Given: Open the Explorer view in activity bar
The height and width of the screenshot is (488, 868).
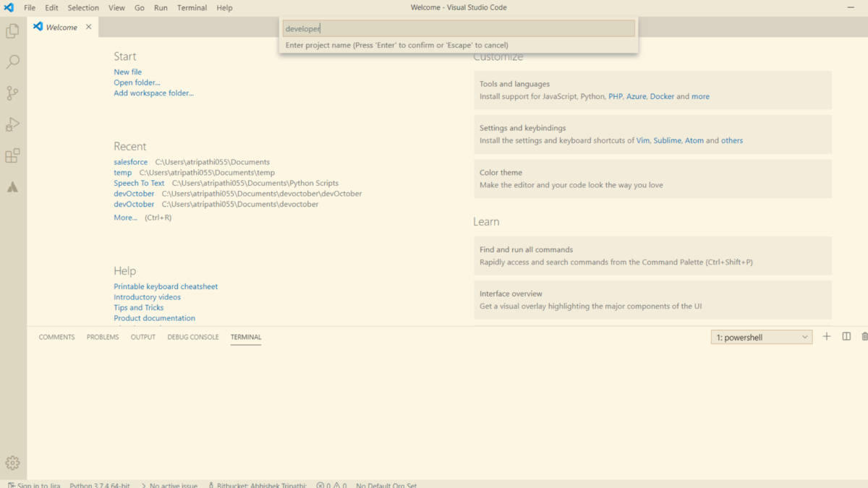Looking at the screenshot, I should [12, 31].
